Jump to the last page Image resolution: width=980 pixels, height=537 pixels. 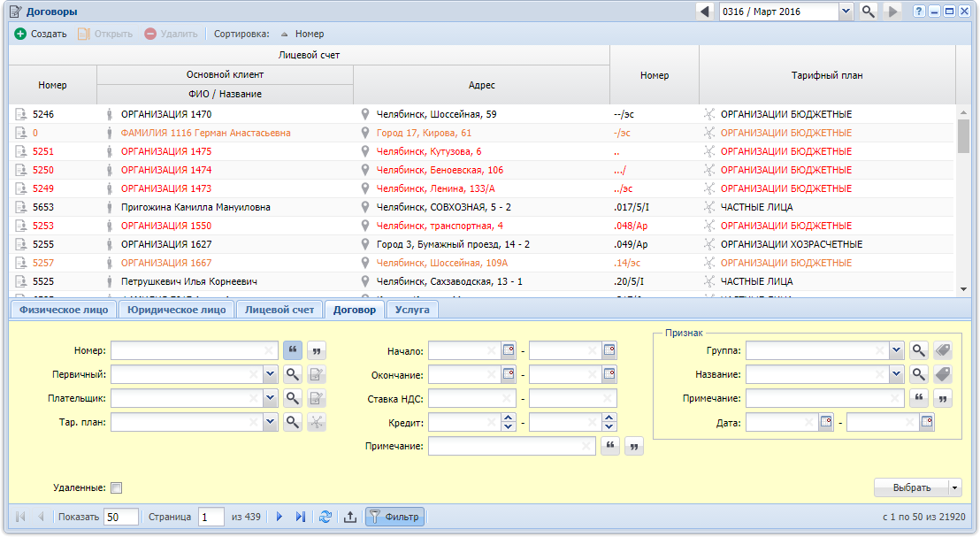click(x=301, y=517)
